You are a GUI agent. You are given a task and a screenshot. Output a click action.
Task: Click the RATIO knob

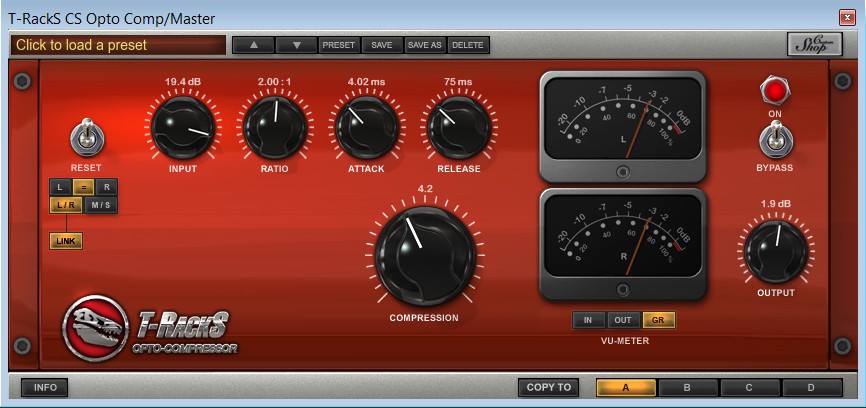pos(274,128)
